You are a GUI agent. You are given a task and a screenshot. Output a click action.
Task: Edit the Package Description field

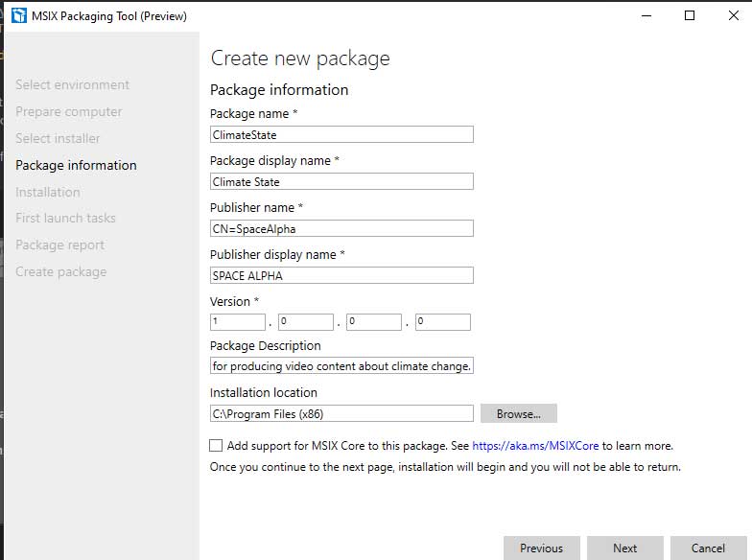pos(341,366)
